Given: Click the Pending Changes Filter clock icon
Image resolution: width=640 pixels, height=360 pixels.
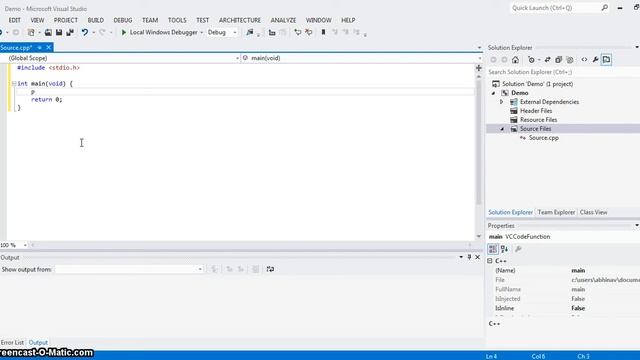Looking at the screenshot, I should pyautogui.click(x=531, y=60).
